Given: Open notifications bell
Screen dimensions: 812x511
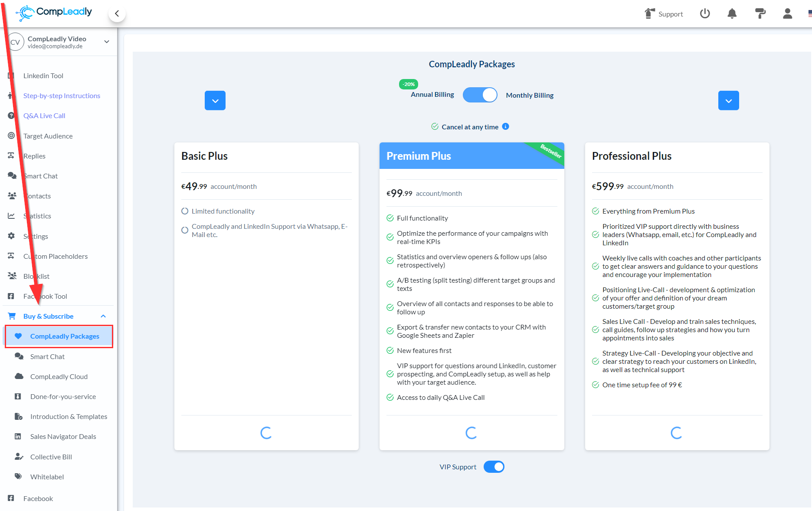Looking at the screenshot, I should [x=732, y=13].
